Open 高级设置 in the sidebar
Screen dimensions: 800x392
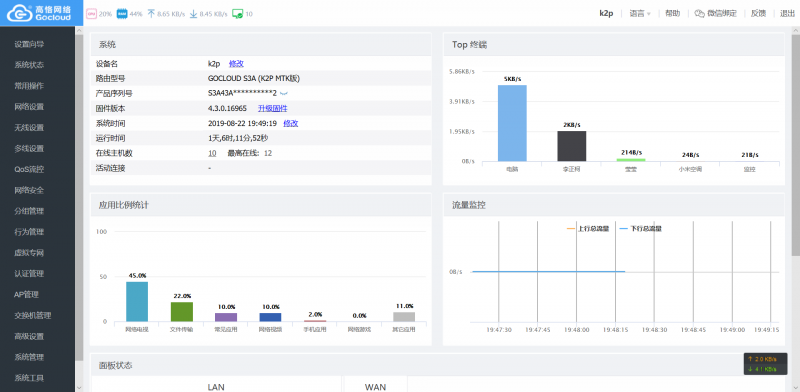[x=29, y=336]
